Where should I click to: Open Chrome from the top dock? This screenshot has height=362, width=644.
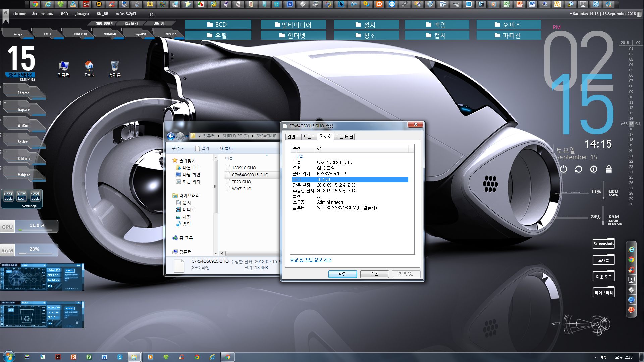pos(35,4)
